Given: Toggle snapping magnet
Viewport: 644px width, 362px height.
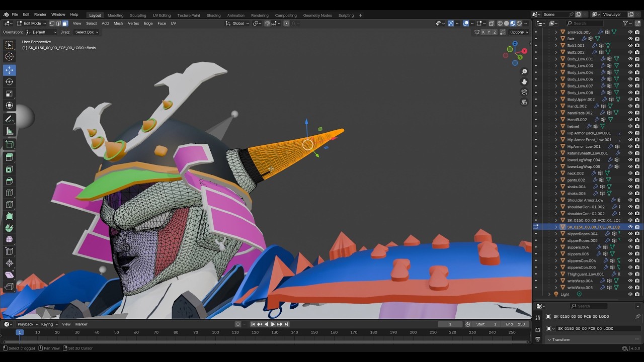Looking at the screenshot, I should coord(267,23).
